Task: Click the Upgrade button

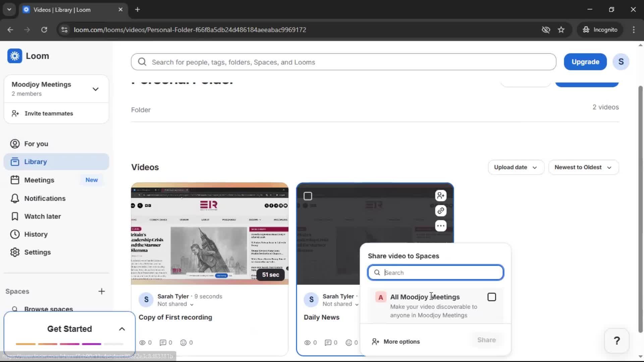Action: (585, 62)
